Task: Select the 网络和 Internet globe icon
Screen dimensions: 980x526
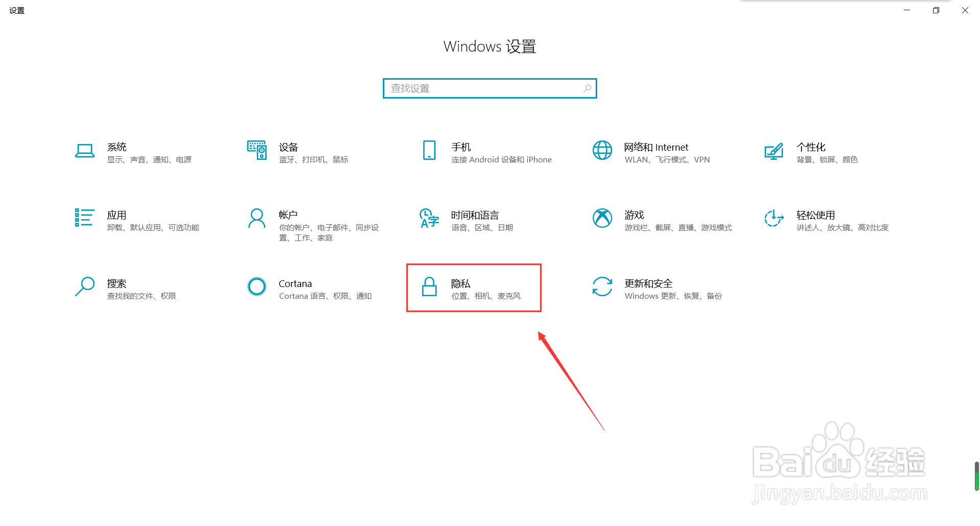Action: pyautogui.click(x=602, y=150)
